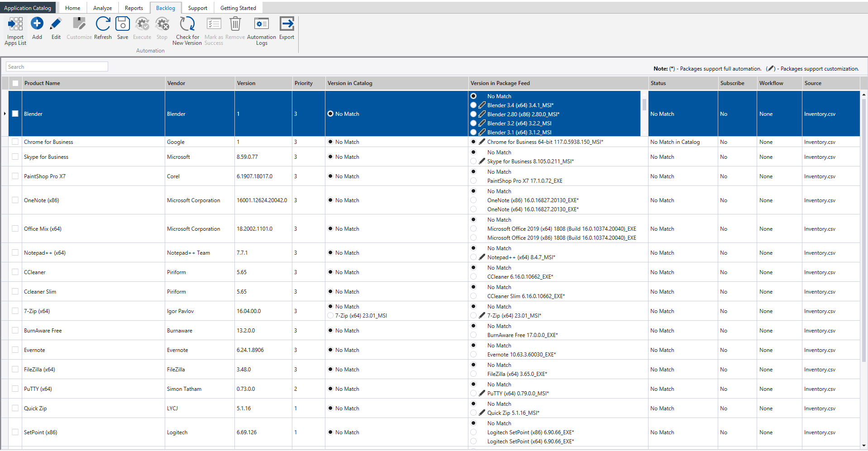Open the Reports tab
The height and width of the screenshot is (451, 868).
(134, 8)
